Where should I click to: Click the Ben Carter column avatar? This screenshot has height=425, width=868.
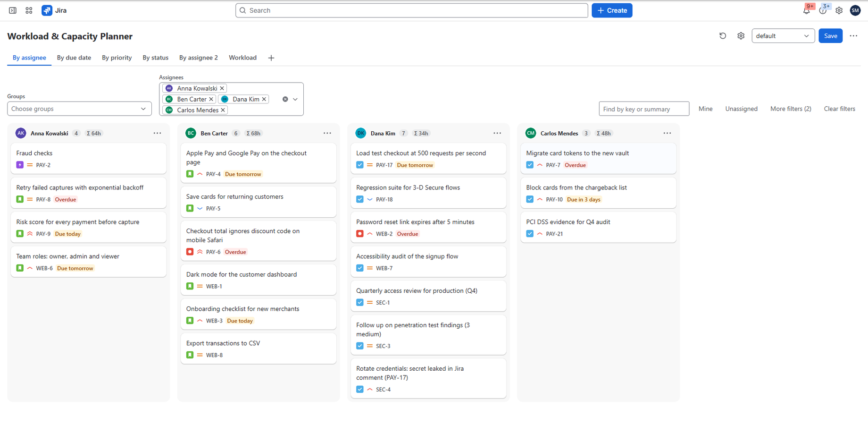coord(191,133)
